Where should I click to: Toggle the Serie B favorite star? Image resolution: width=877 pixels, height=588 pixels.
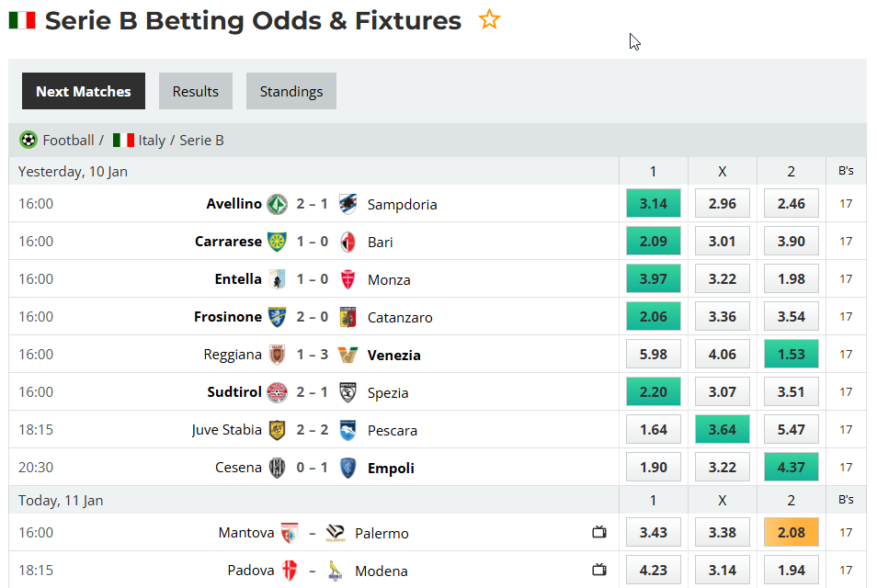pos(489,18)
